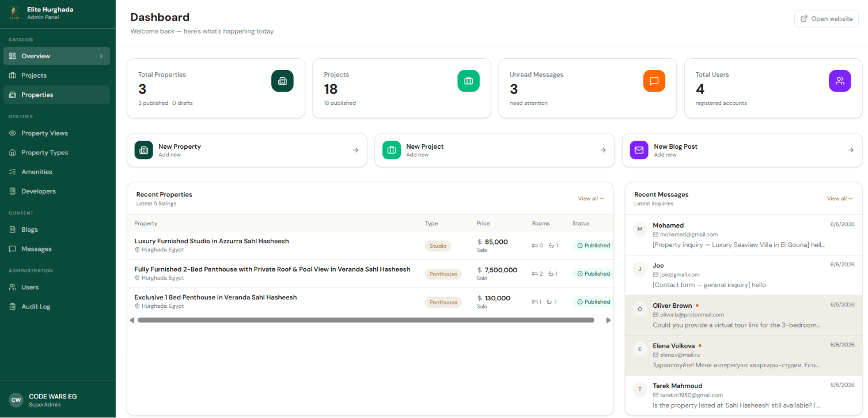
Task: Open Messages in the sidebar
Action: point(56,249)
